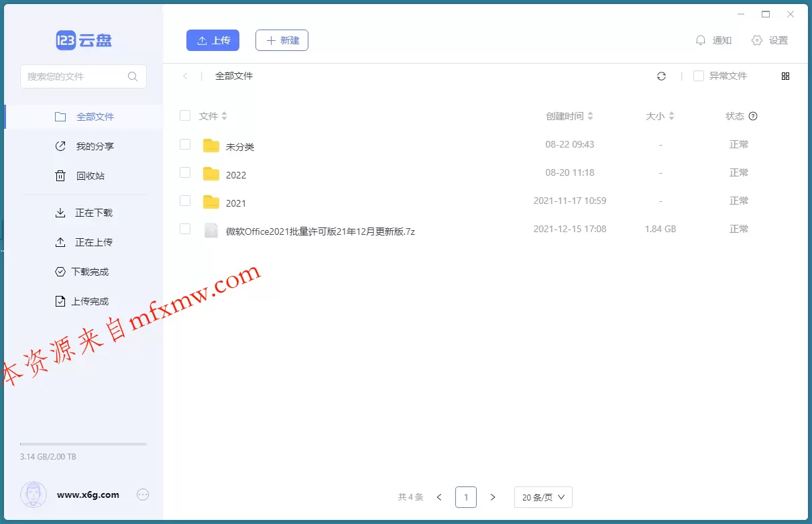The height and width of the screenshot is (524, 812).
Task: Open the 20条/页 page size dropdown
Action: pos(543,497)
